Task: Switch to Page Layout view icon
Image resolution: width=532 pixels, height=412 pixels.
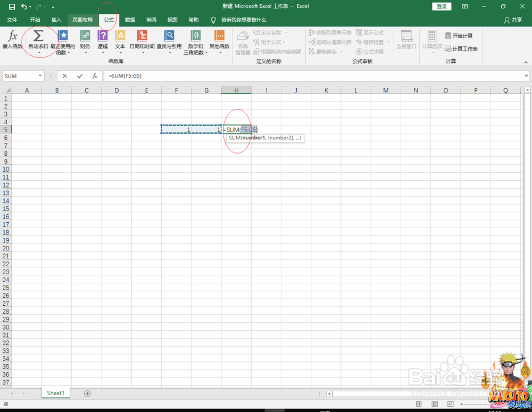Action: pos(435,404)
